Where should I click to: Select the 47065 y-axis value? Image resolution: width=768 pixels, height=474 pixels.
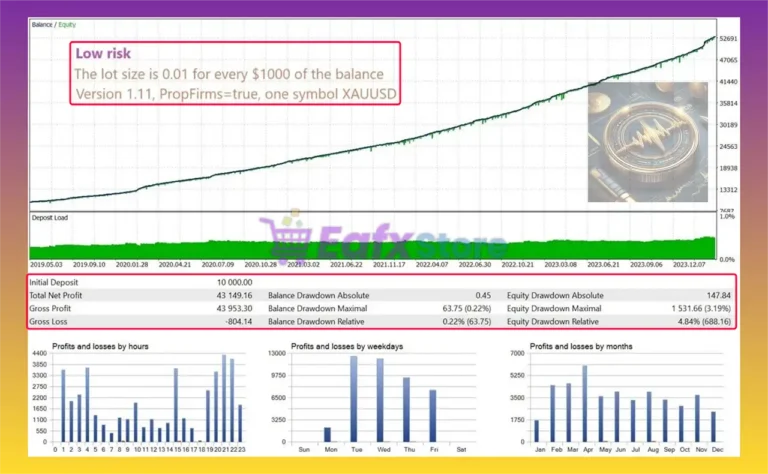pyautogui.click(x=728, y=60)
